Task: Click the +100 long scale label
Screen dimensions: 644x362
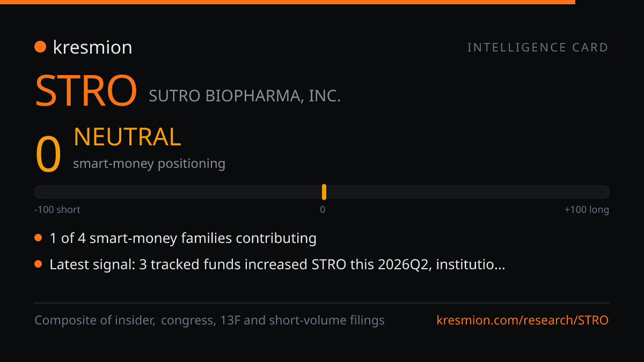Action: point(587,210)
